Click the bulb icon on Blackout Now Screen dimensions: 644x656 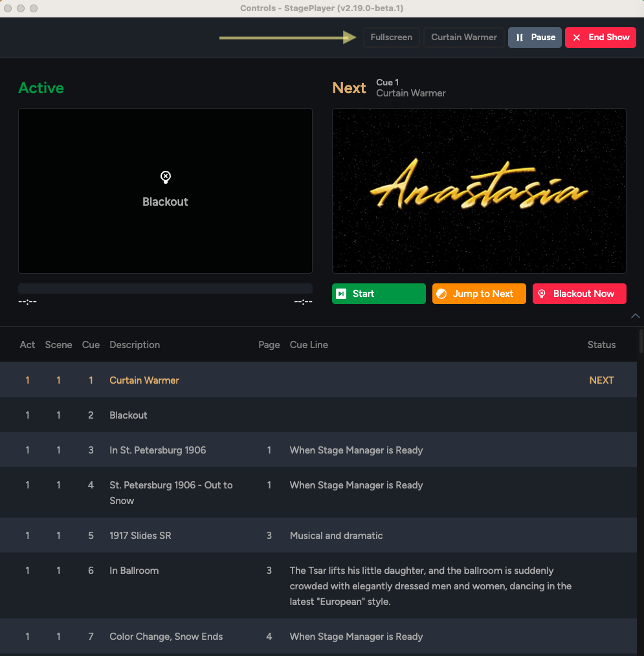click(542, 294)
